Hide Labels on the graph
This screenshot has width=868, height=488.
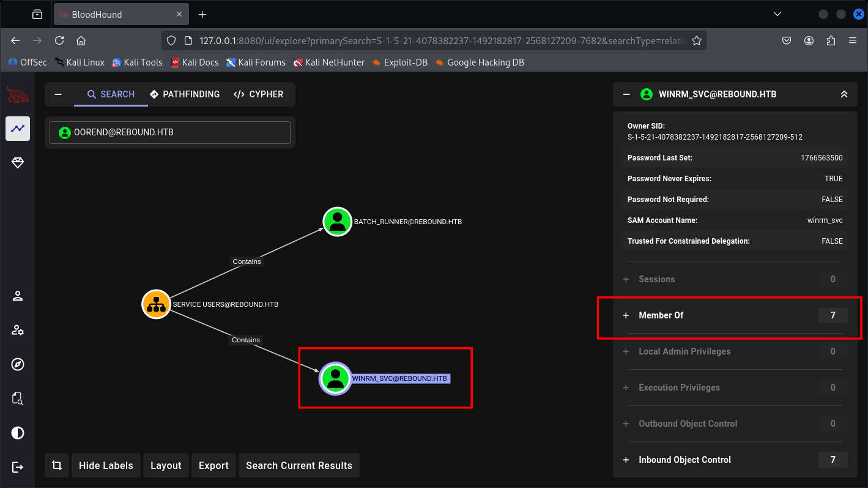pyautogui.click(x=106, y=465)
